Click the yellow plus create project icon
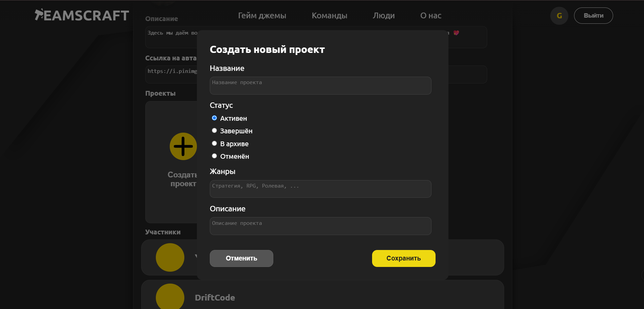644x309 pixels. [183, 146]
